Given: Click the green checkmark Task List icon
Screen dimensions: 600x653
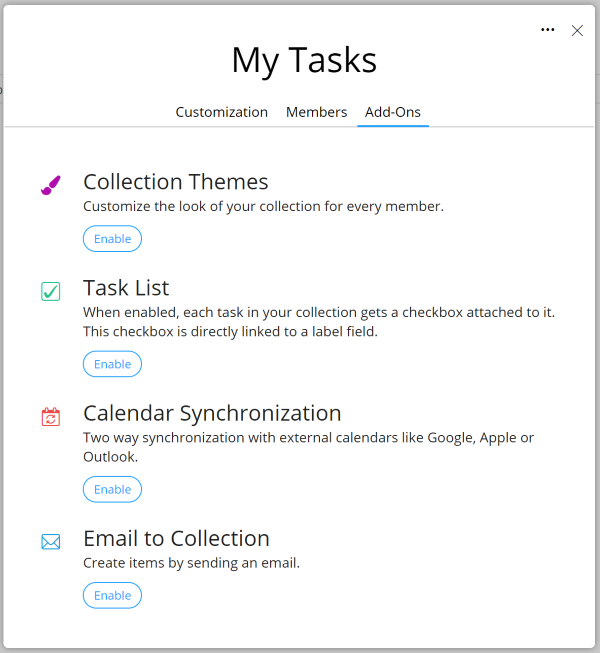Looking at the screenshot, I should pos(51,291).
